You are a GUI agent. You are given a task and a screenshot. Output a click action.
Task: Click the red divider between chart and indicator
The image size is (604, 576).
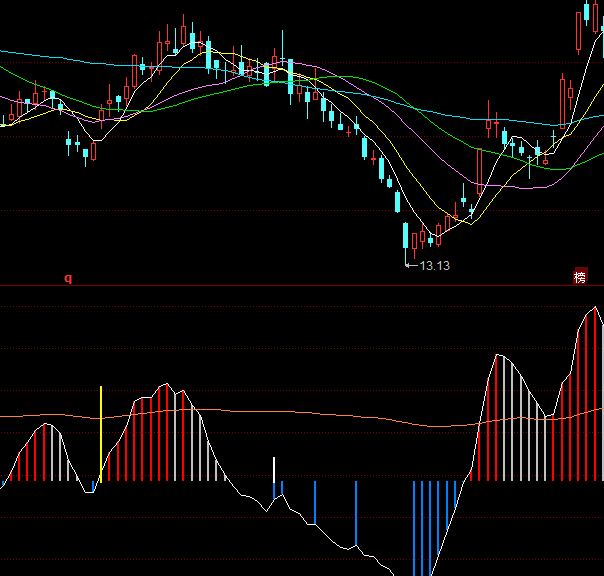[300, 283]
